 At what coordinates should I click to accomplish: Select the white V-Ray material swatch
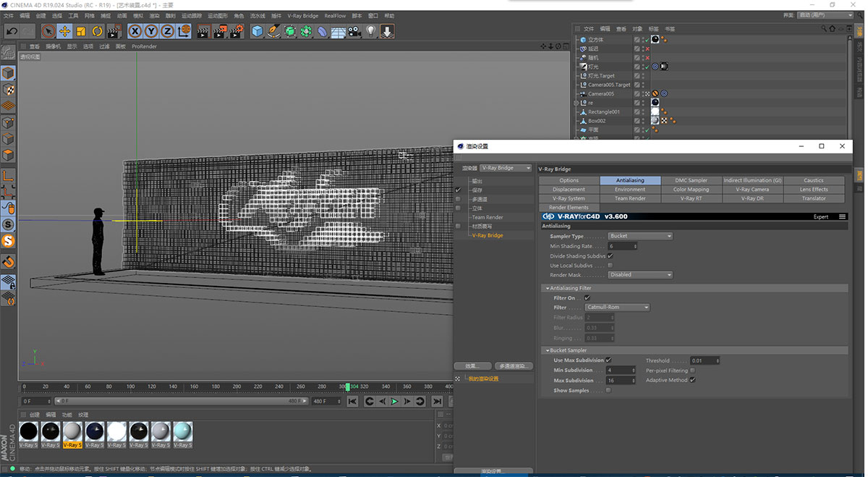(116, 432)
